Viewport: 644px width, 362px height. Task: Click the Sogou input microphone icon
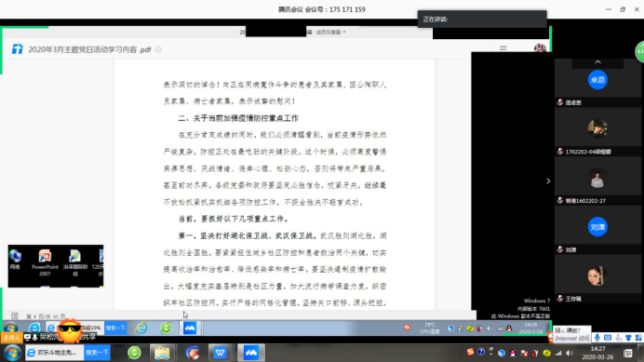pyautogui.click(x=597, y=338)
